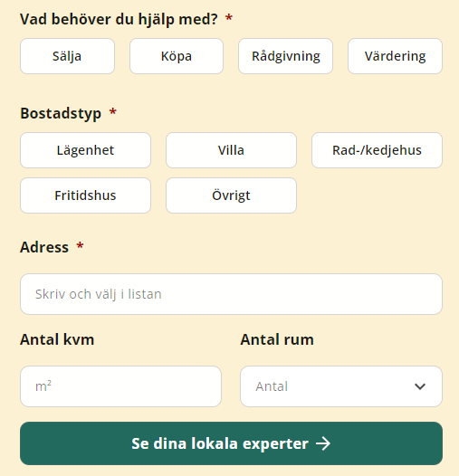Viewport: 459px width, 476px height.
Task: Click the 'Bostadstyp' heading label
Action: point(61,114)
